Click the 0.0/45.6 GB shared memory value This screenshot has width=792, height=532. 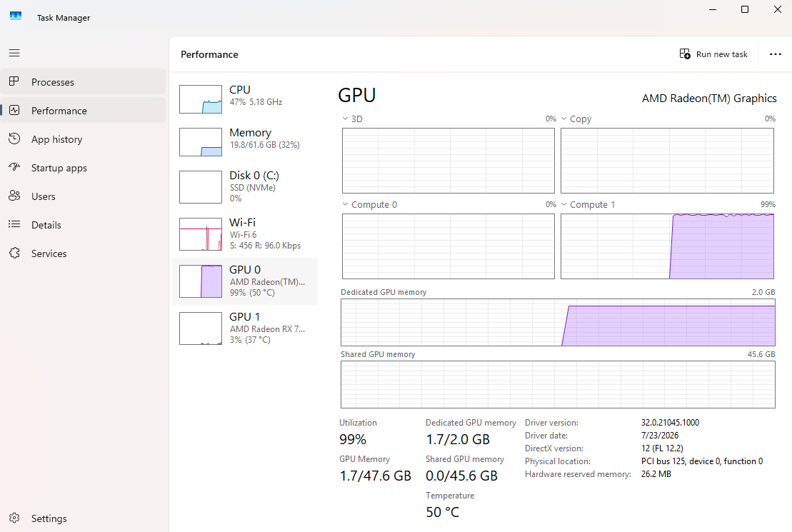[x=461, y=476]
